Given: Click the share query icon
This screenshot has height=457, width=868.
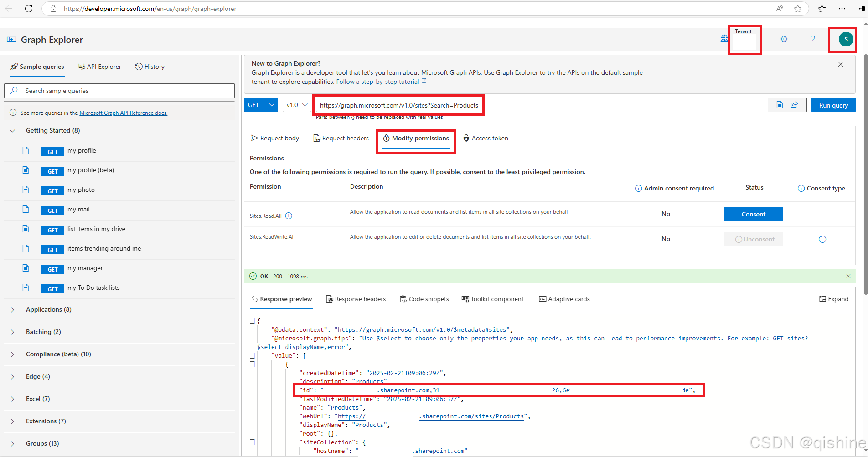Looking at the screenshot, I should click(794, 105).
